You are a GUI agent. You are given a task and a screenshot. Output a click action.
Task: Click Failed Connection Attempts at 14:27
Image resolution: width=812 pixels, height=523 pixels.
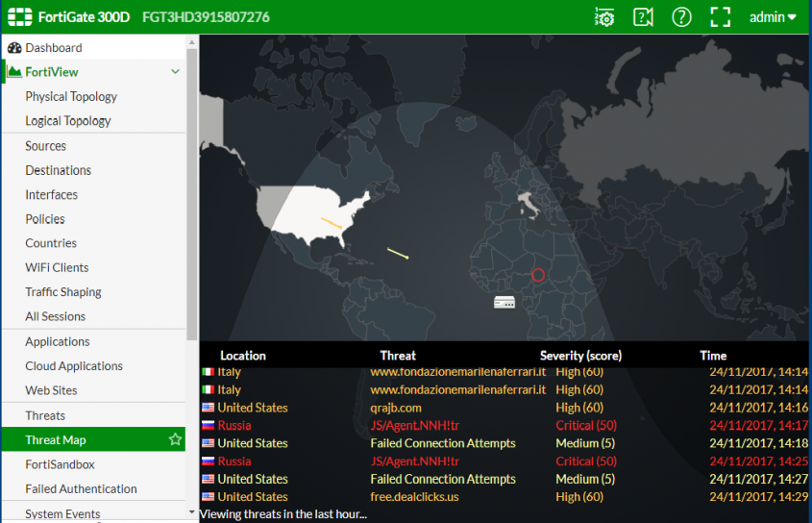click(443, 479)
